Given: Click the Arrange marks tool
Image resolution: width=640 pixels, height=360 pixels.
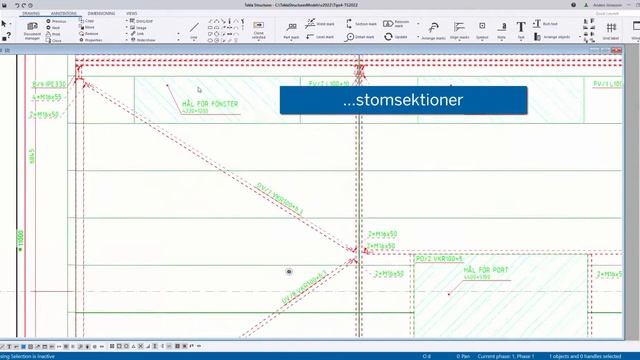Looking at the screenshot, I should 433,31.
